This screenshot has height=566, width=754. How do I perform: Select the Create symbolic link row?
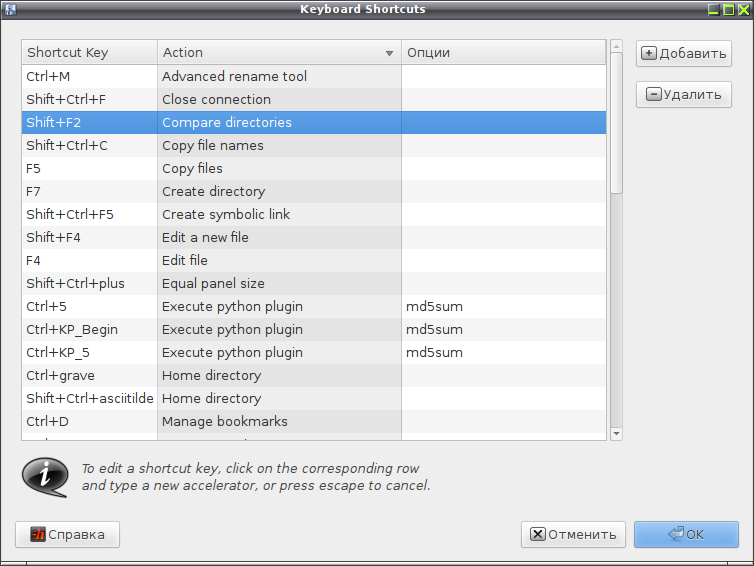[314, 214]
